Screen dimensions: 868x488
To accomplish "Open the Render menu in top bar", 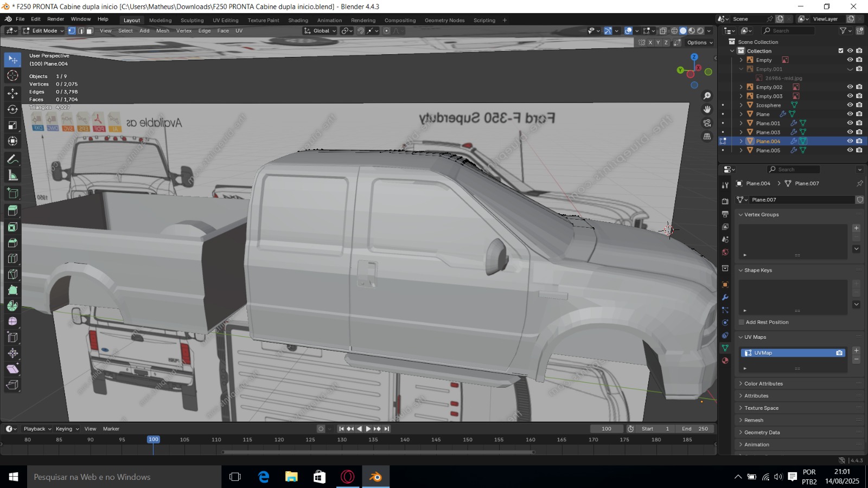I will point(55,19).
